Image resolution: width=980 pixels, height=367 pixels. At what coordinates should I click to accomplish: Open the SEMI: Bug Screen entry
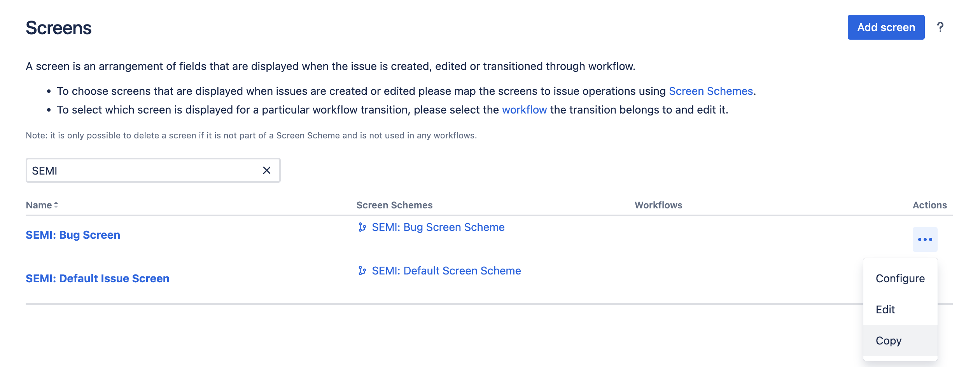(x=73, y=235)
